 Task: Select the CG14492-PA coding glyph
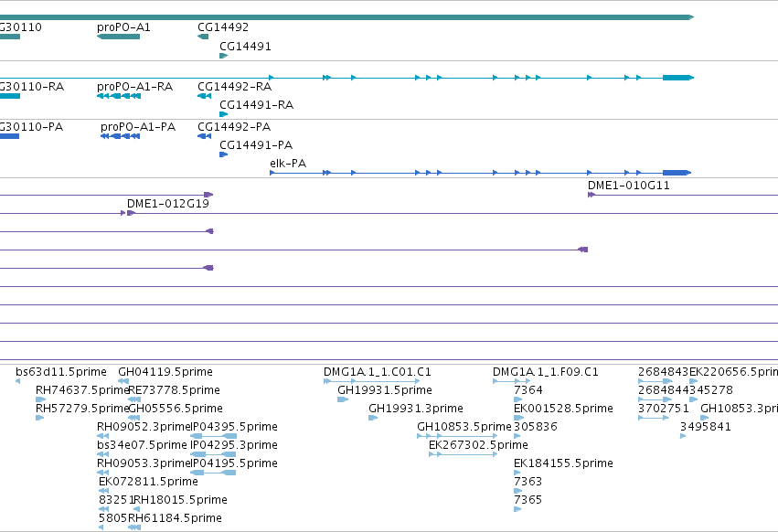click(x=205, y=136)
